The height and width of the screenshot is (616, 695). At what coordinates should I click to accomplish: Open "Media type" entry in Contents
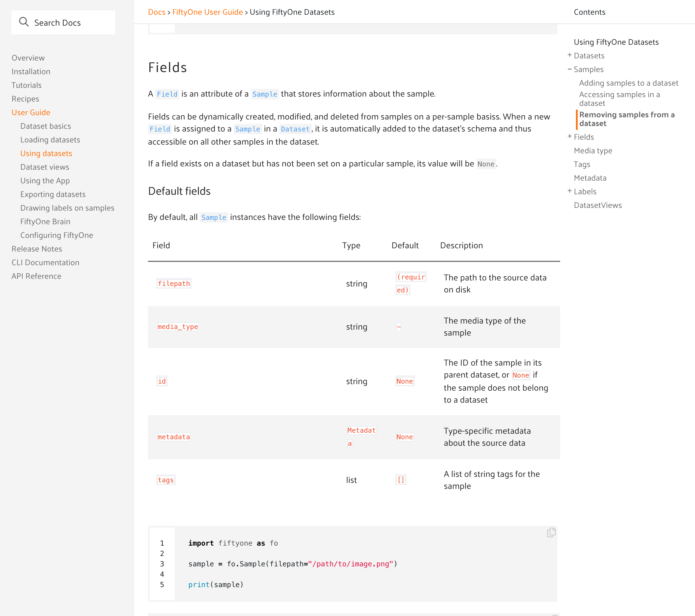tap(593, 150)
